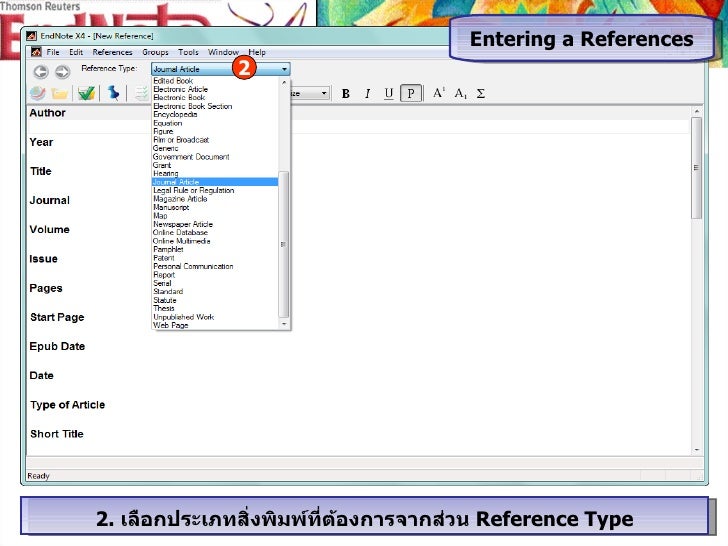This screenshot has width=728, height=546.
Task: Click the blue pushpin icon
Action: [x=113, y=93]
